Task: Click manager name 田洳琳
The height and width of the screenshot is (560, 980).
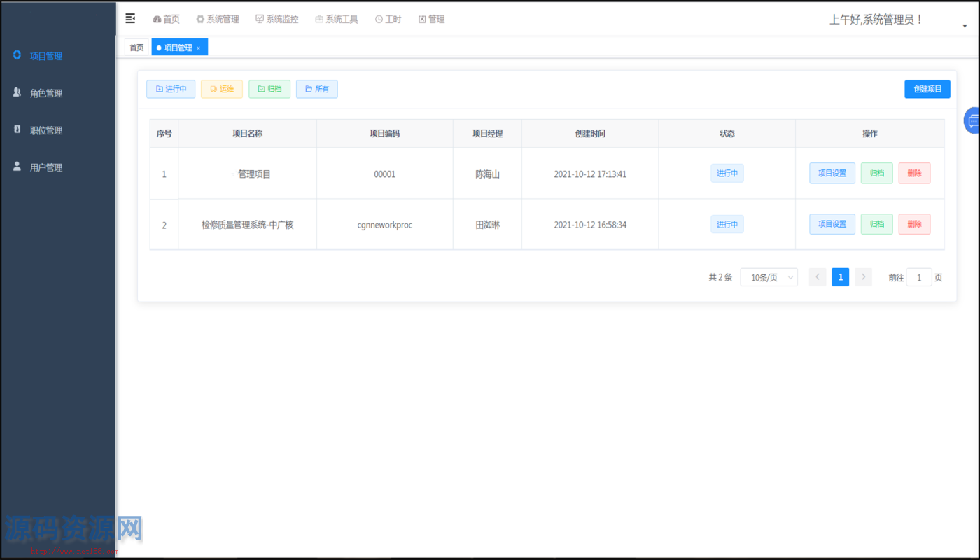Action: [487, 225]
